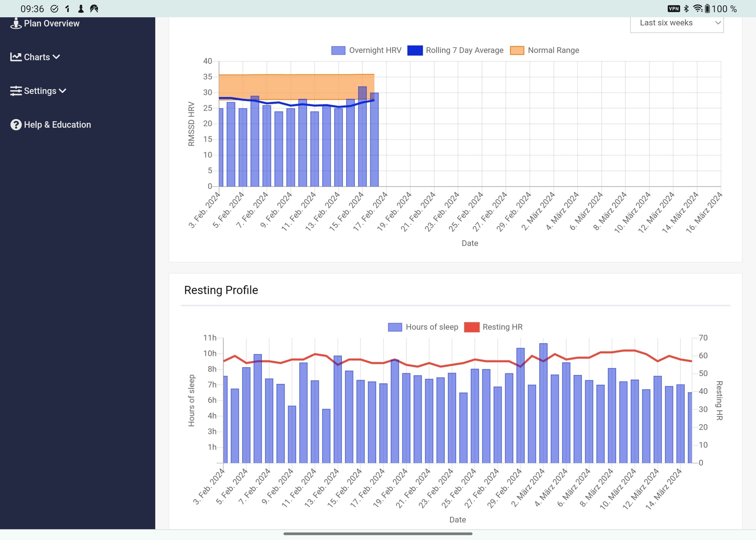Click the Plan Overview person icon

pyautogui.click(x=16, y=23)
